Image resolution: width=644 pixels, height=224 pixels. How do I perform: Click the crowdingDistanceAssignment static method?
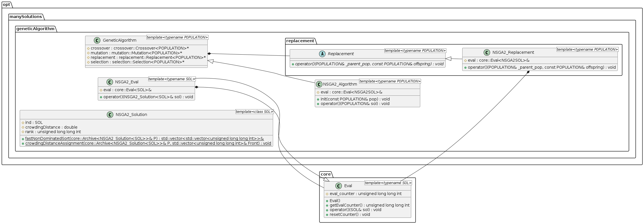[148, 144]
